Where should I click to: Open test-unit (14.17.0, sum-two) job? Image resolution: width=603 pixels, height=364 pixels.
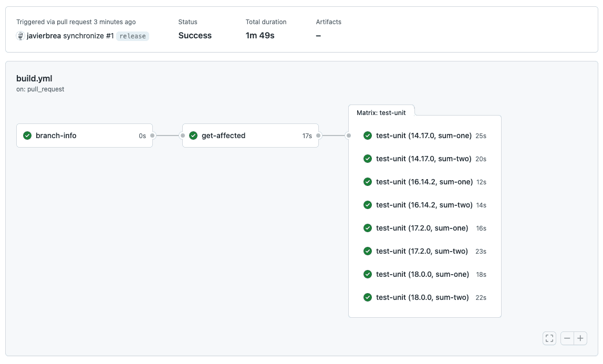424,159
